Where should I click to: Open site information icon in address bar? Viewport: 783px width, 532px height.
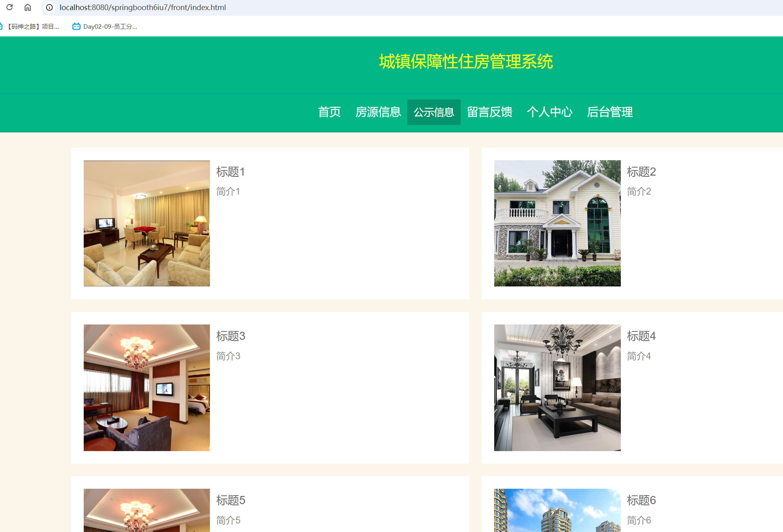[49, 7]
